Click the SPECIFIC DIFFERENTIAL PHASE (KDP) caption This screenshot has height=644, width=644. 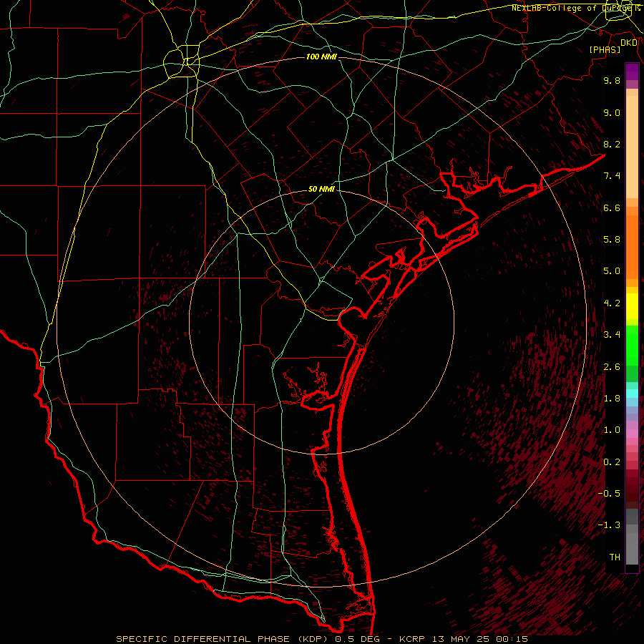[223, 639]
